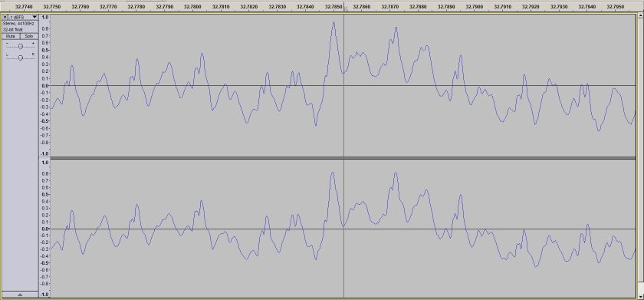The height and width of the screenshot is (300, 644).
Task: Click the L end of the pan slider
Action: click(7, 54)
